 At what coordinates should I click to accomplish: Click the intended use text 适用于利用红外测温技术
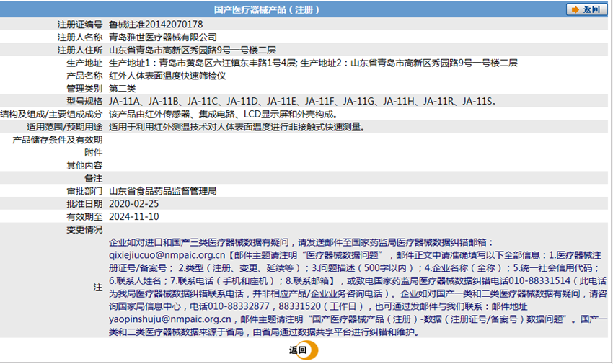[x=237, y=127]
